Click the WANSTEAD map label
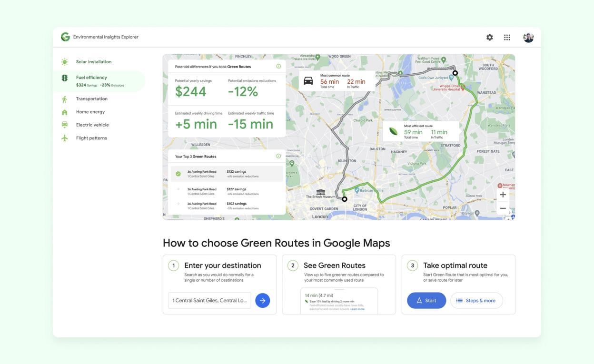 pos(486,93)
